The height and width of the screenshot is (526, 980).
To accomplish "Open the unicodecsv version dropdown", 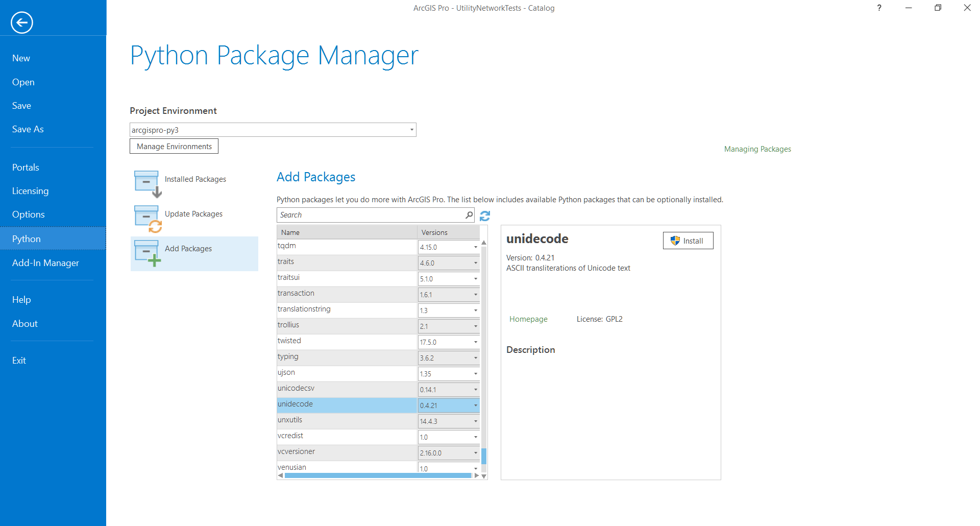I will [475, 390].
